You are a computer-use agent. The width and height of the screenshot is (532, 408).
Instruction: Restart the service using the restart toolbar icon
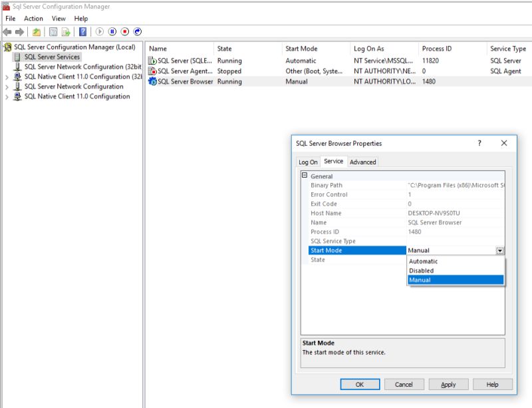138,31
